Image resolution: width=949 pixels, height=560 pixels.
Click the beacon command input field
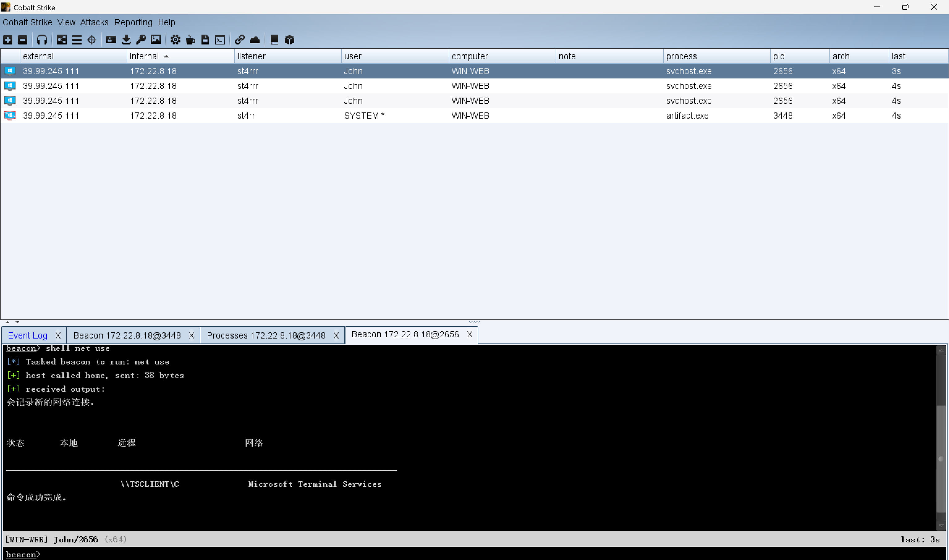click(x=453, y=554)
